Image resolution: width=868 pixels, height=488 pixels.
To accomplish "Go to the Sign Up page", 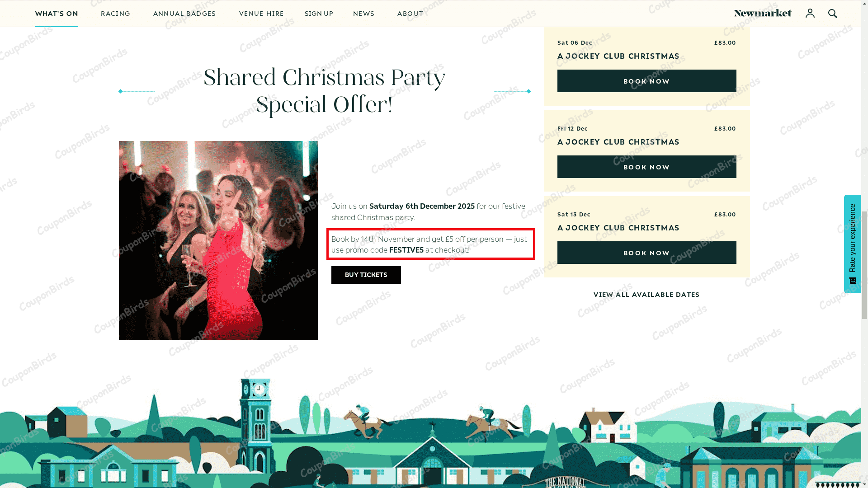I will coord(319,14).
